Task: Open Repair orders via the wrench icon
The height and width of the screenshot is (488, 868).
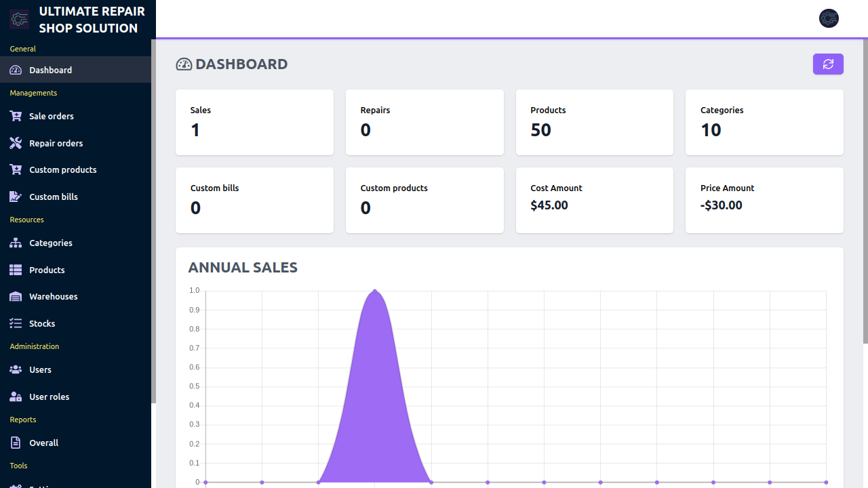Action: [15, 143]
